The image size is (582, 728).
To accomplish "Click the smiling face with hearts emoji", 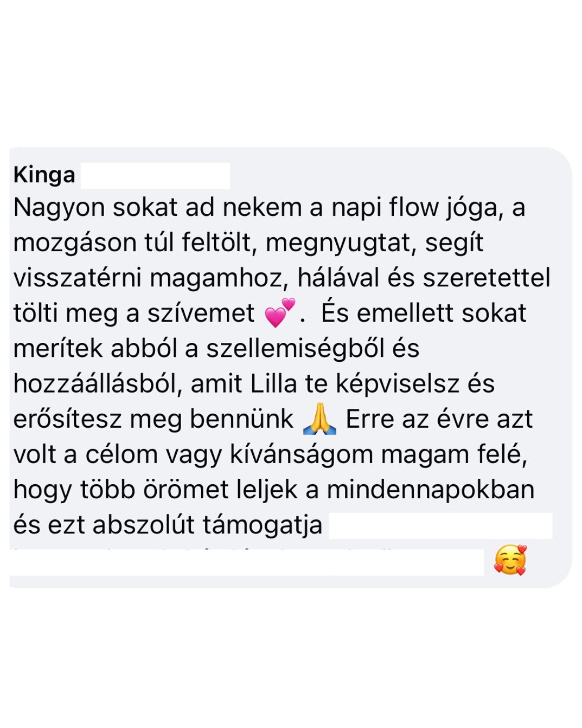I will pyautogui.click(x=510, y=560).
